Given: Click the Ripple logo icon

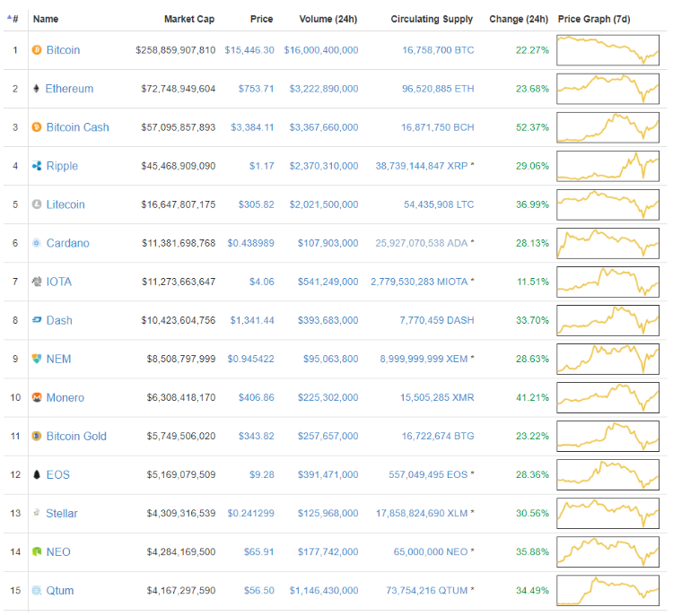Looking at the screenshot, I should (37, 166).
